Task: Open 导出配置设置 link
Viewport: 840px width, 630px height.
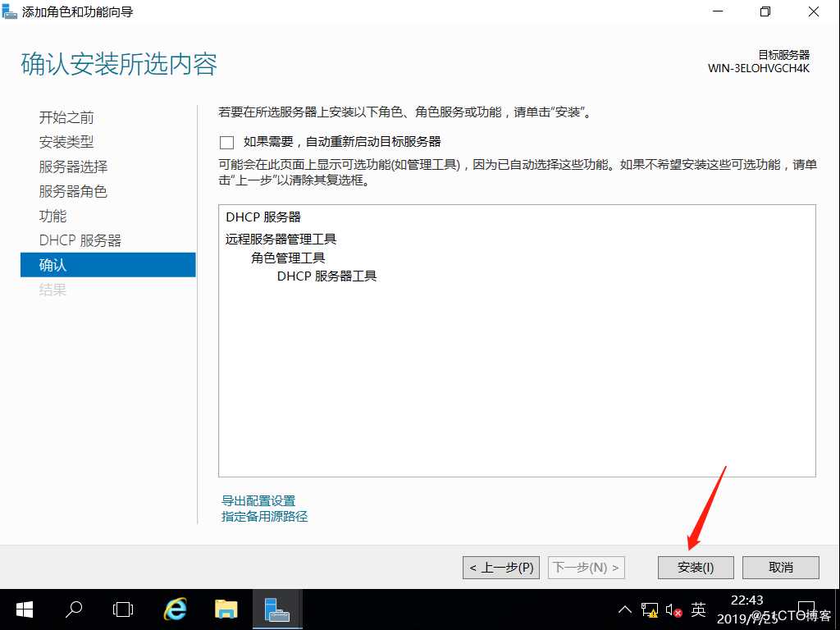Action: (x=258, y=501)
